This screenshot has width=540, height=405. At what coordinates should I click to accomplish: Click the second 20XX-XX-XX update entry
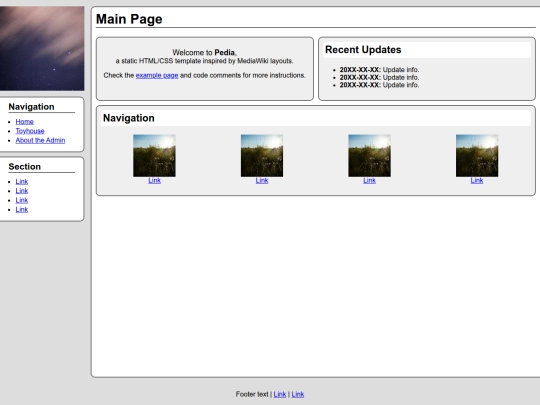pyautogui.click(x=379, y=77)
